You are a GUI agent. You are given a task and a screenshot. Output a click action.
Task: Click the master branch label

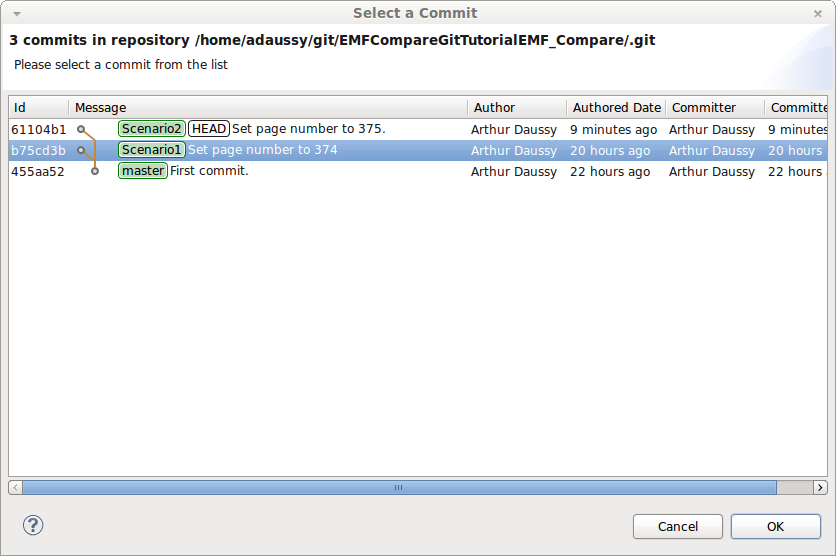click(x=142, y=171)
